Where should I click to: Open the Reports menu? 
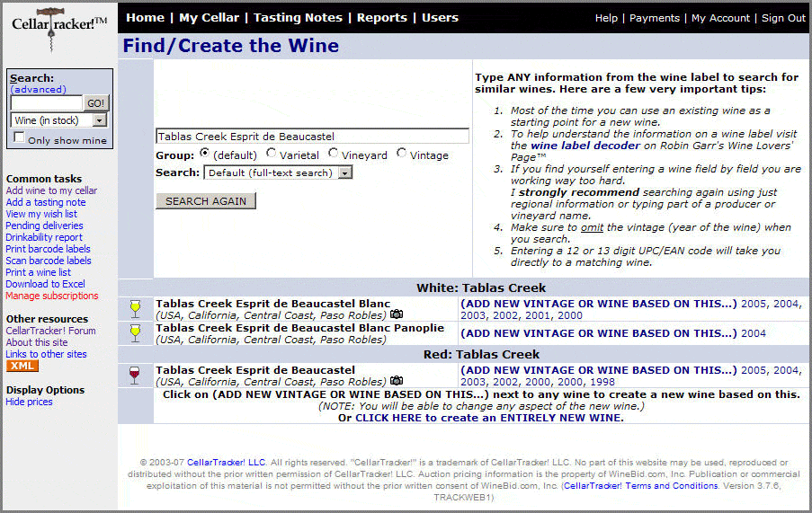click(x=381, y=18)
